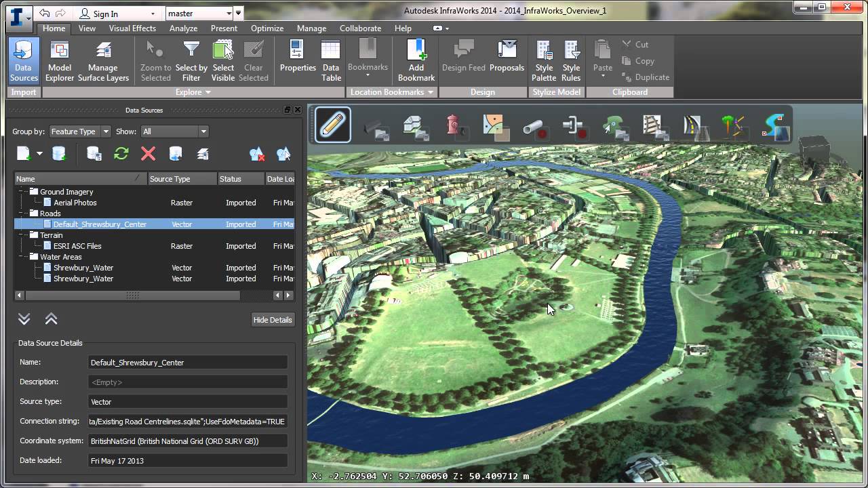This screenshot has width=868, height=488.
Task: Select the rivers and water tool
Action: [776, 127]
